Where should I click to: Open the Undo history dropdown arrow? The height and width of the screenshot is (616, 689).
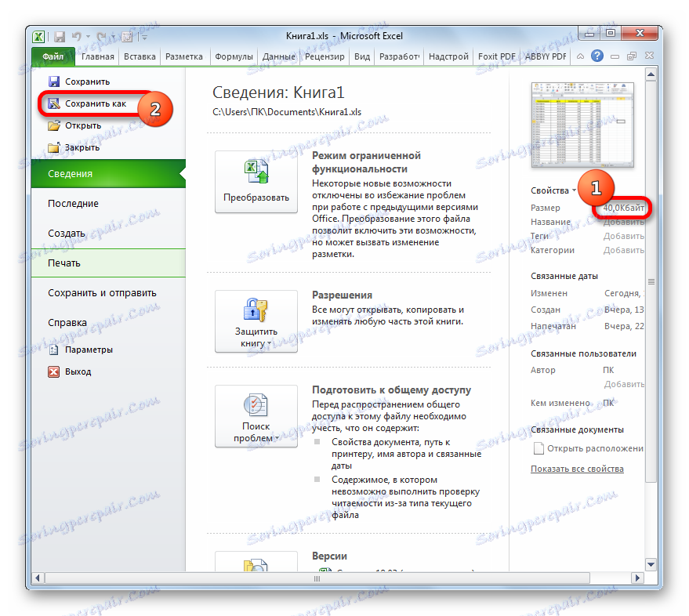[88, 37]
